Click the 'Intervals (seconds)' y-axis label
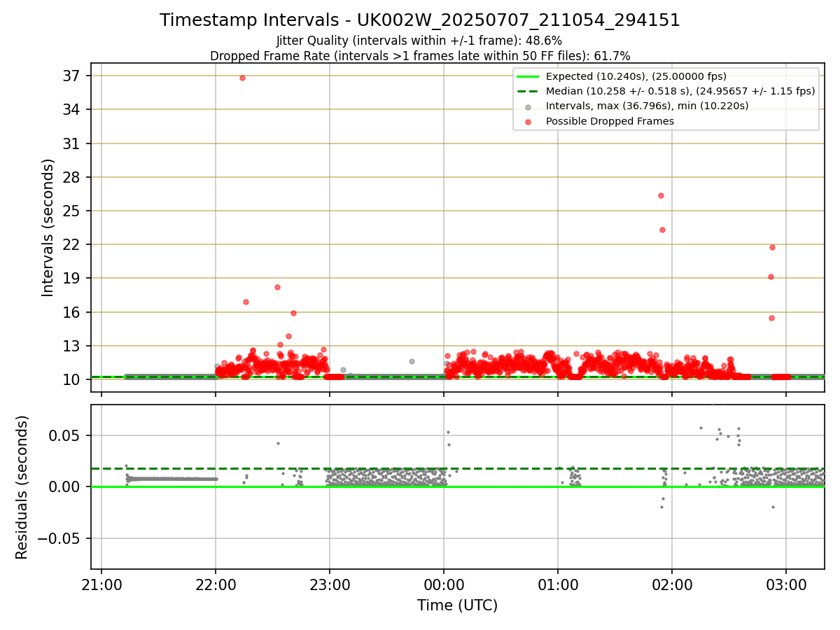840x630 pixels. click(x=48, y=227)
